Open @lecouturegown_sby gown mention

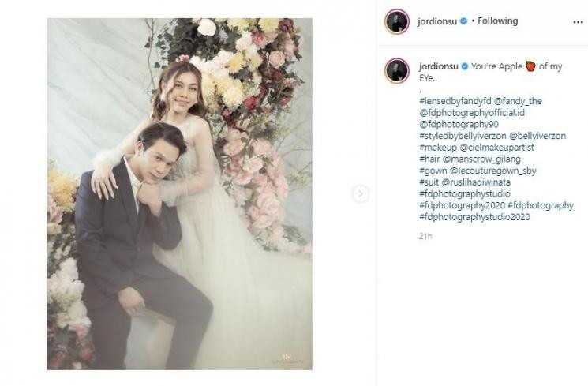pyautogui.click(x=492, y=171)
